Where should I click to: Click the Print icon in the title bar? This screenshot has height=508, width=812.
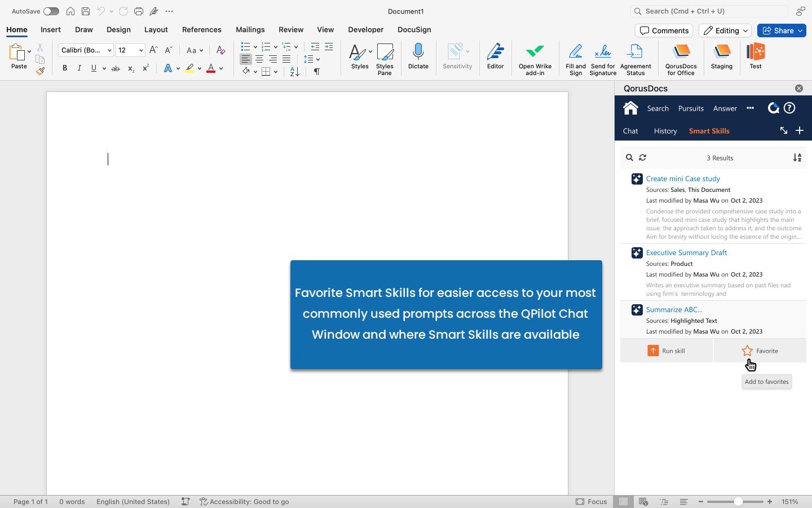pyautogui.click(x=139, y=11)
